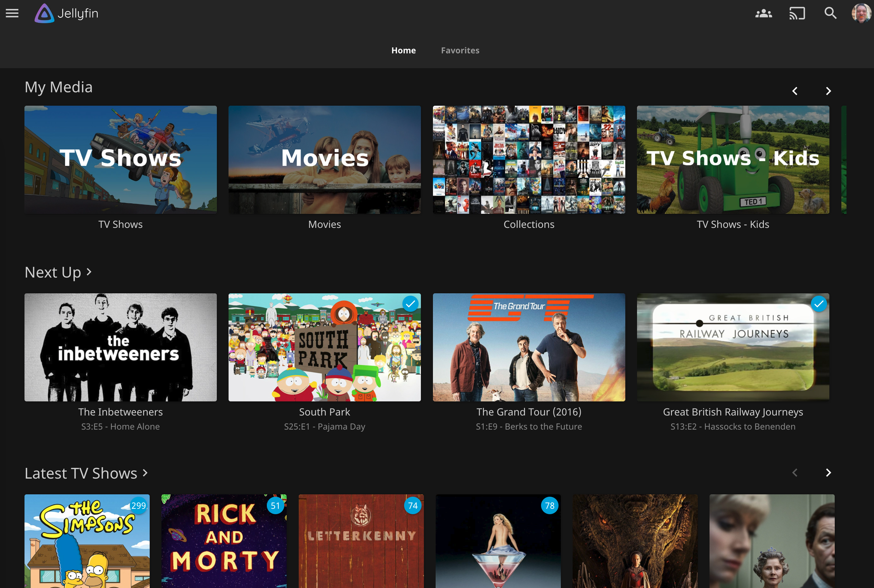Viewport: 874px width, 588px height.
Task: Open the Movies library card
Action: pyautogui.click(x=324, y=160)
